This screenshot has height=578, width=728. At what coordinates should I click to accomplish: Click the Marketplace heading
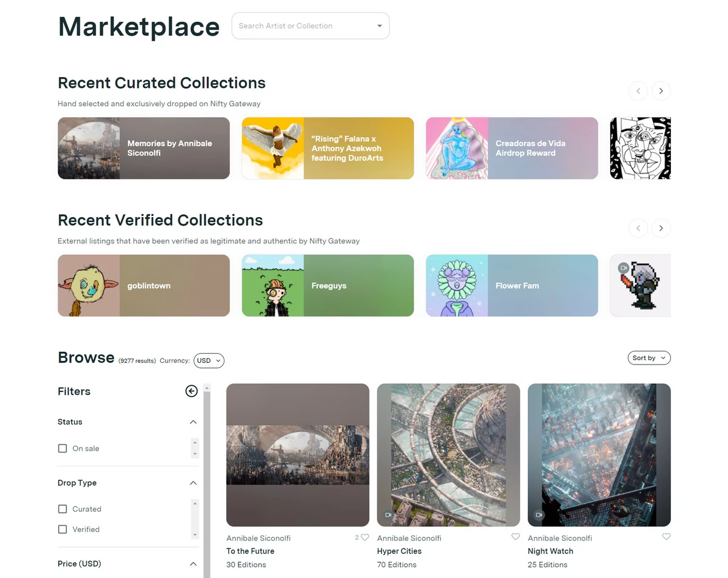click(x=139, y=27)
